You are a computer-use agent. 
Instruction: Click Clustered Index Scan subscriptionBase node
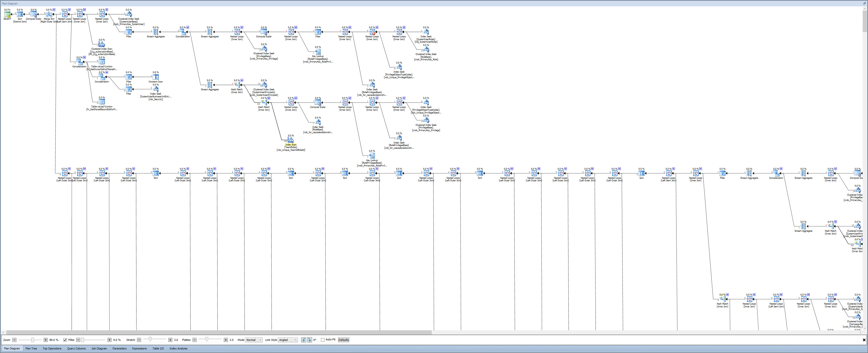pyautogui.click(x=102, y=44)
